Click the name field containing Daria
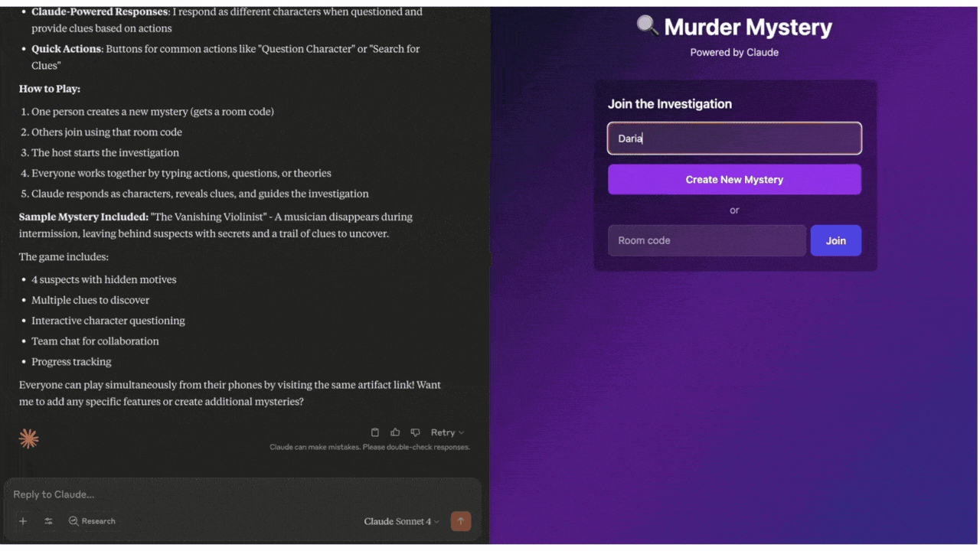This screenshot has height=551, width=980. pos(734,139)
